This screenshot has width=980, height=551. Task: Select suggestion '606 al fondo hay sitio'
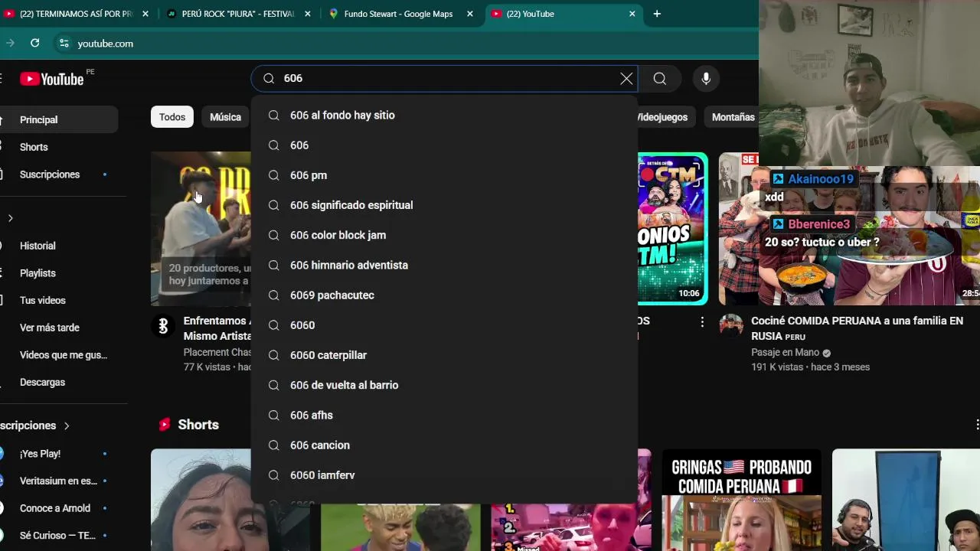444,115
